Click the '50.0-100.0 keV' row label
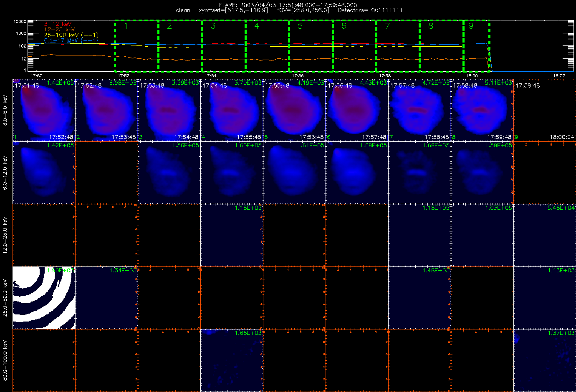Image resolution: width=576 pixels, height=392 pixels. [x=5, y=360]
